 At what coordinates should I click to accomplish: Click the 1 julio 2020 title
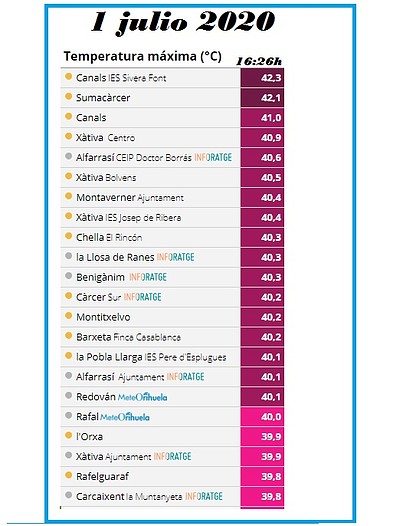pos(183,22)
